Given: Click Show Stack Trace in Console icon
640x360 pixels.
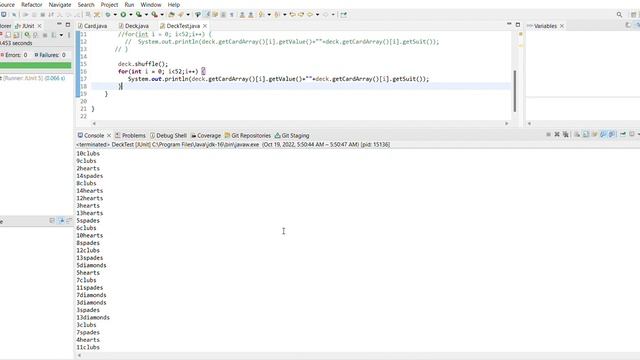Looking at the screenshot, I should (52, 221).
